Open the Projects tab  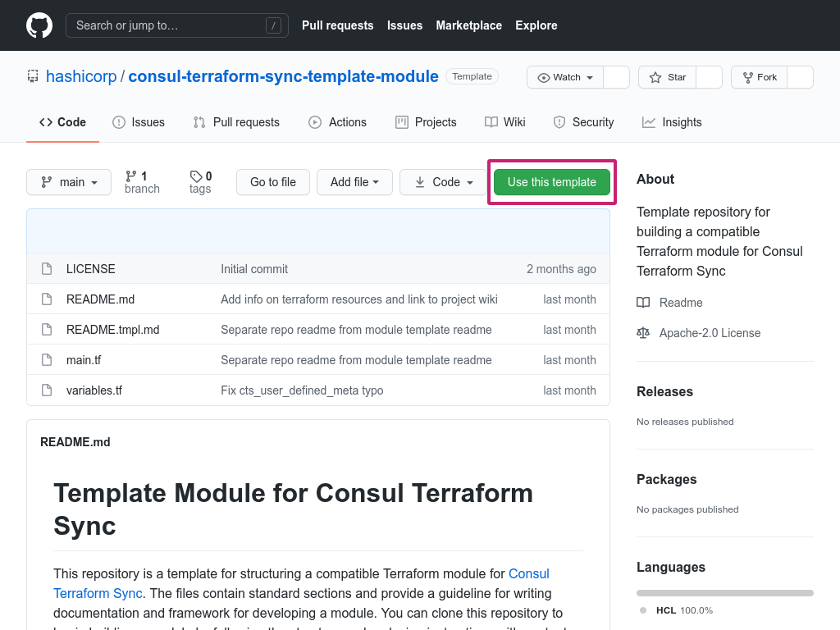426,122
